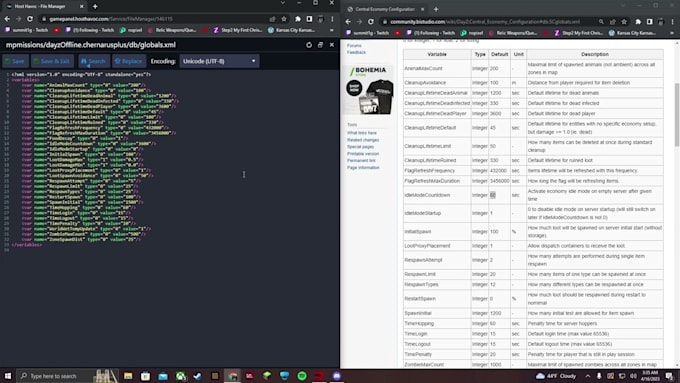Image resolution: width=680 pixels, height=383 pixels.
Task: Reload page in right browser window
Action: tap(371, 22)
